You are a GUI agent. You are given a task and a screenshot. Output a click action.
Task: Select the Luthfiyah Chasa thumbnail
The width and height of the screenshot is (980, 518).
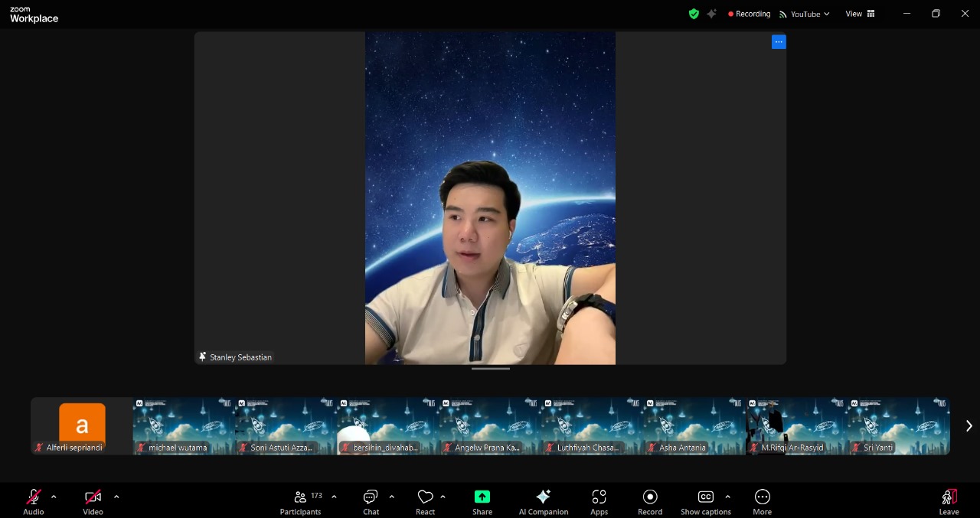click(x=592, y=426)
